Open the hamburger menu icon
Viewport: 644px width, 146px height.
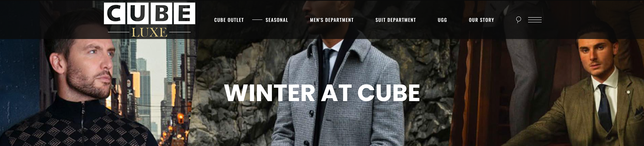[x=535, y=20]
